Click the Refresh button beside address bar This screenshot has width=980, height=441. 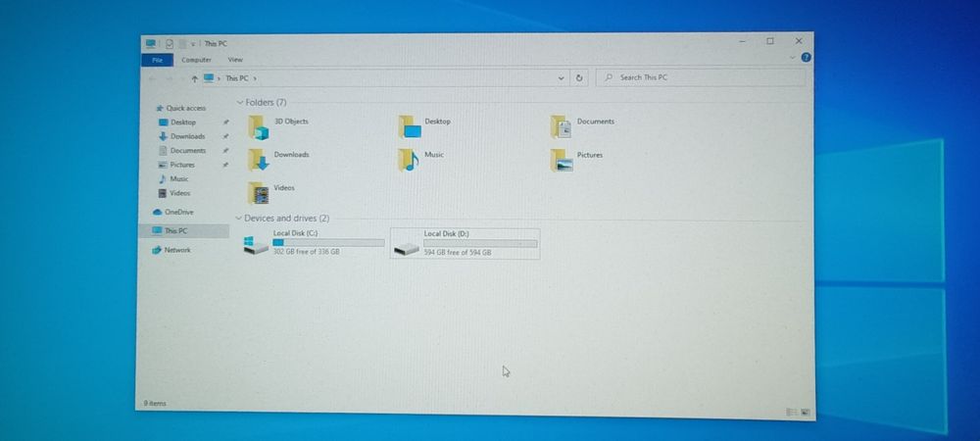pyautogui.click(x=579, y=78)
